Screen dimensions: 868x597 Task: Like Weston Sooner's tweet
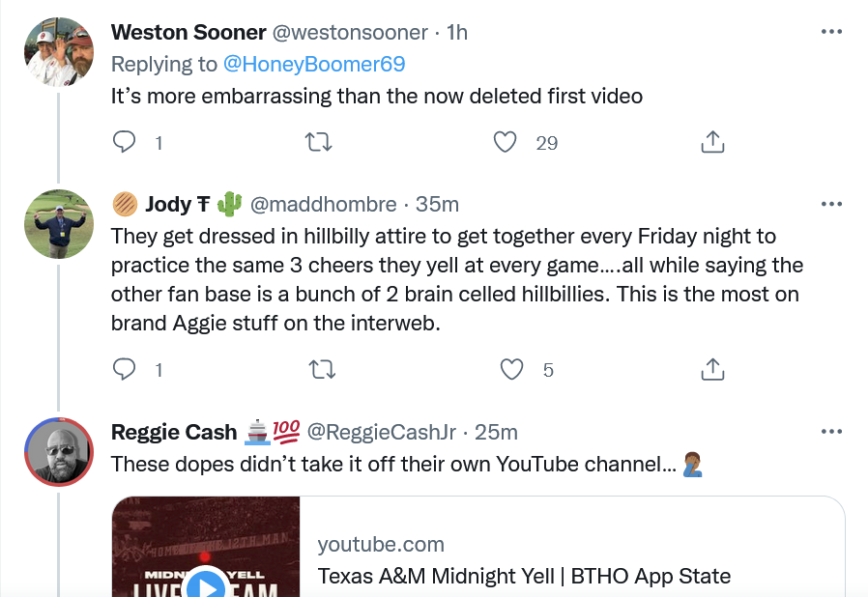click(506, 143)
